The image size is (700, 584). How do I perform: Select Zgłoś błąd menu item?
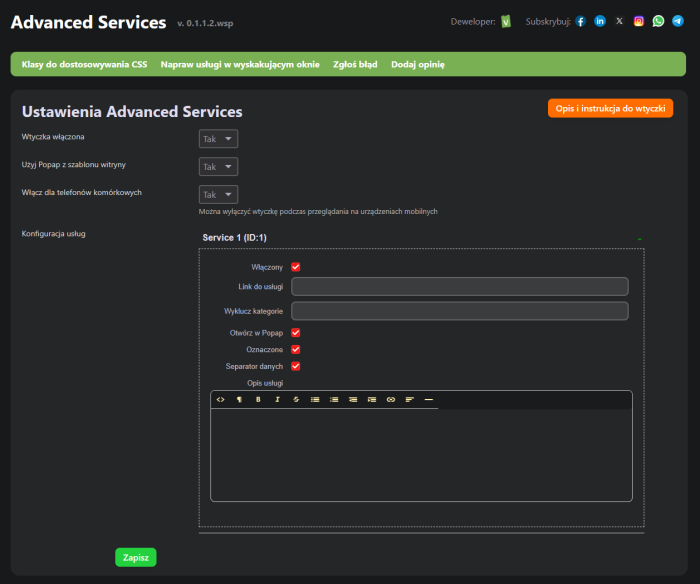tap(355, 64)
